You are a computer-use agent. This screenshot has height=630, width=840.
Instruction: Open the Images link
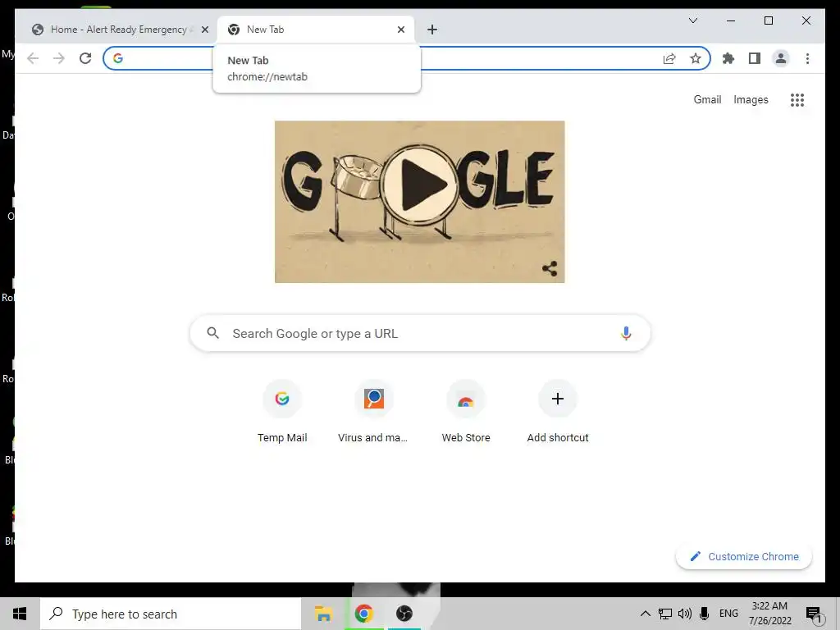pyautogui.click(x=751, y=99)
